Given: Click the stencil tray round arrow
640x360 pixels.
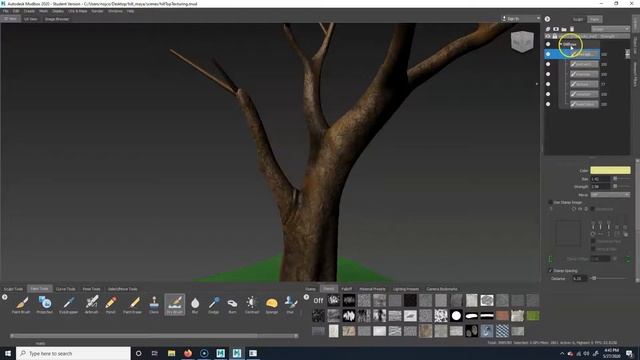Looking at the screenshot, I should (306, 297).
